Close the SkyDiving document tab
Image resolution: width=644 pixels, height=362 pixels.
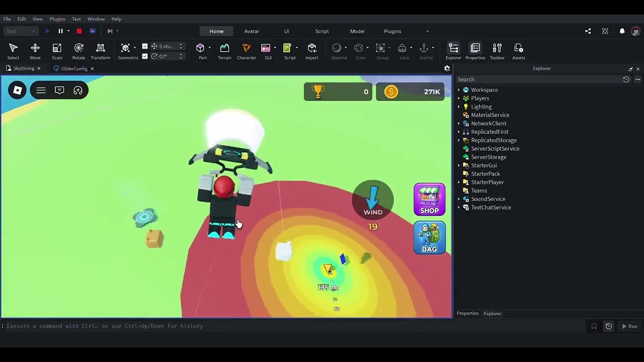click(x=39, y=68)
